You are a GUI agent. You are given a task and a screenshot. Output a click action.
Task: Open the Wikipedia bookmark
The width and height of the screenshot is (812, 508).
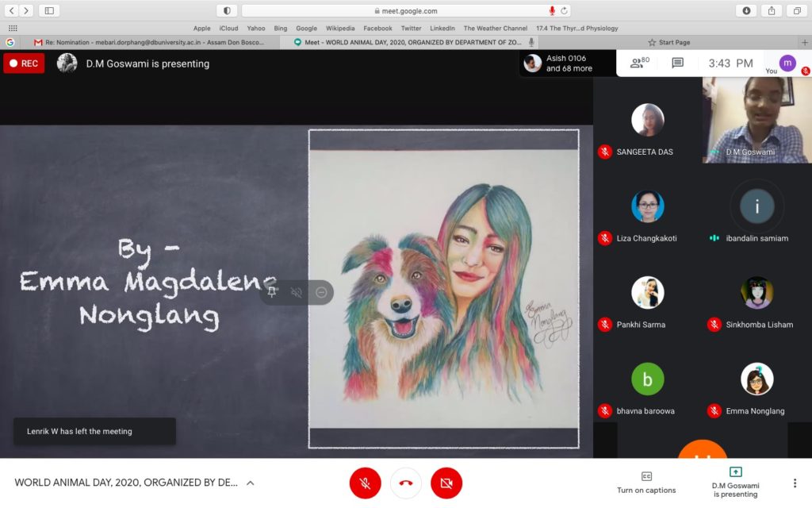[x=340, y=29]
